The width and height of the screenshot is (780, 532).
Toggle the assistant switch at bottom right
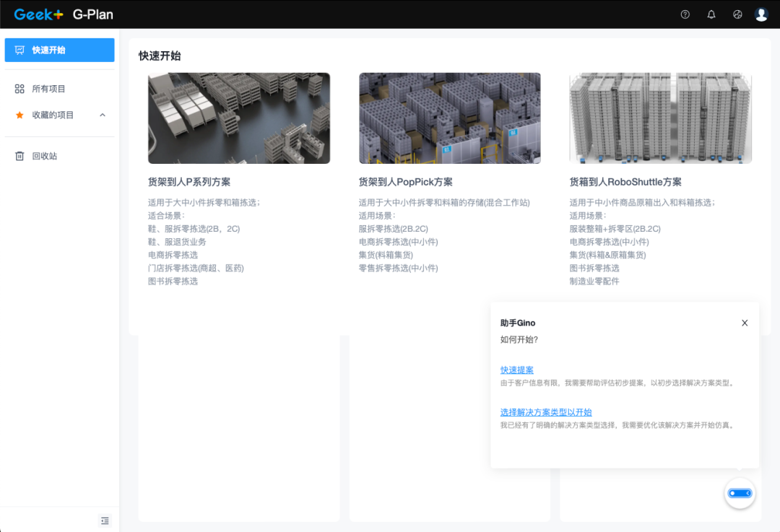pyautogui.click(x=740, y=493)
